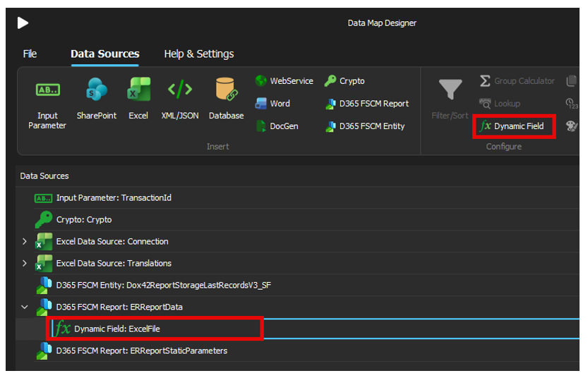Viewport: 588px width, 378px height.
Task: Click the palette icon beside Dynamic Field
Action: click(572, 126)
